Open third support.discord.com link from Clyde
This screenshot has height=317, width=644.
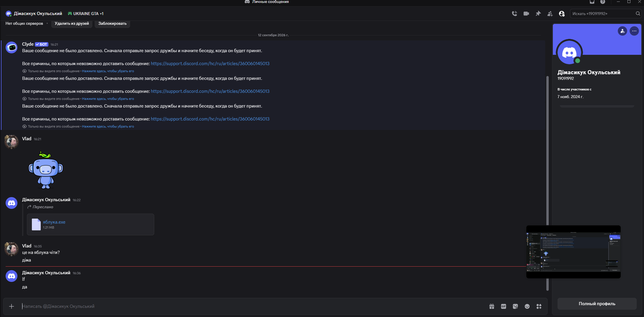(210, 119)
